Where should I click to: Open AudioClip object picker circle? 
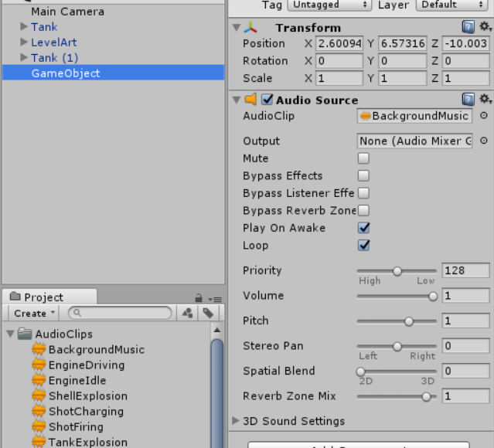pyautogui.click(x=484, y=116)
